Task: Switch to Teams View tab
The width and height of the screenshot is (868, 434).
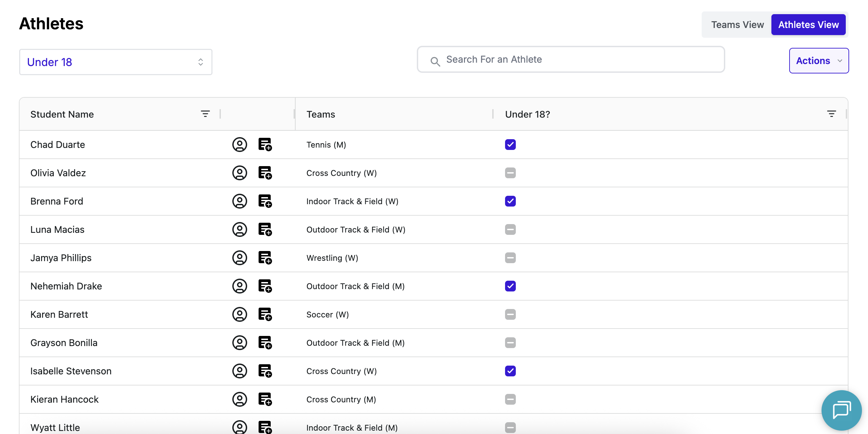Action: [737, 25]
